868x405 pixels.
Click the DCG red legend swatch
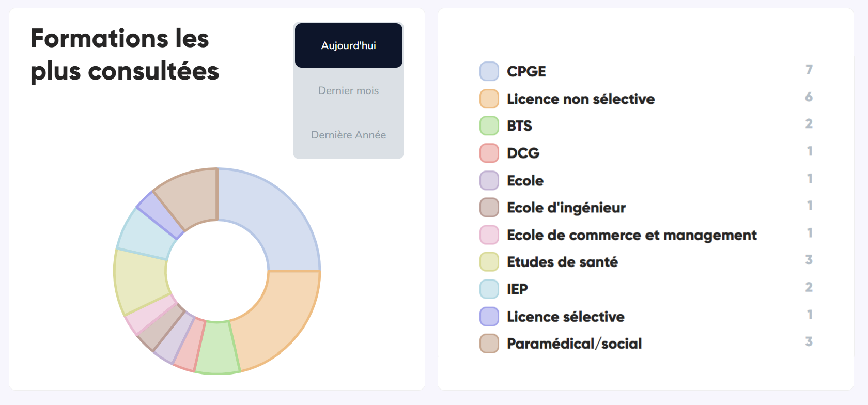pyautogui.click(x=489, y=153)
